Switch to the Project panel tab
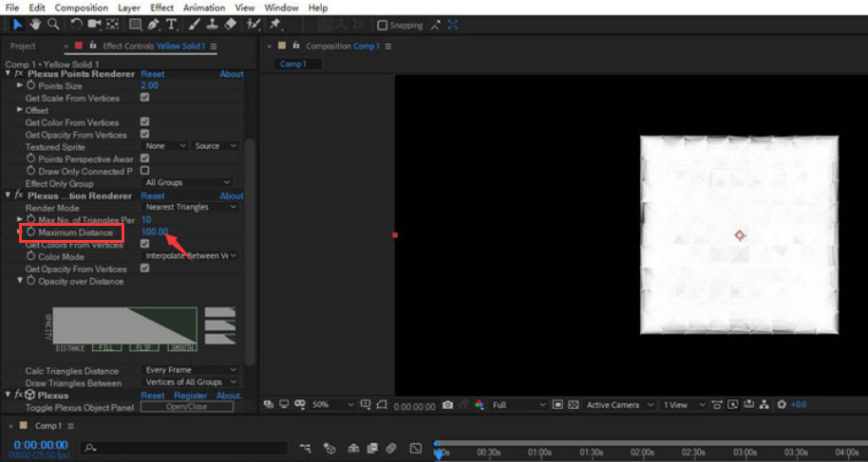This screenshot has height=462, width=868. point(23,46)
